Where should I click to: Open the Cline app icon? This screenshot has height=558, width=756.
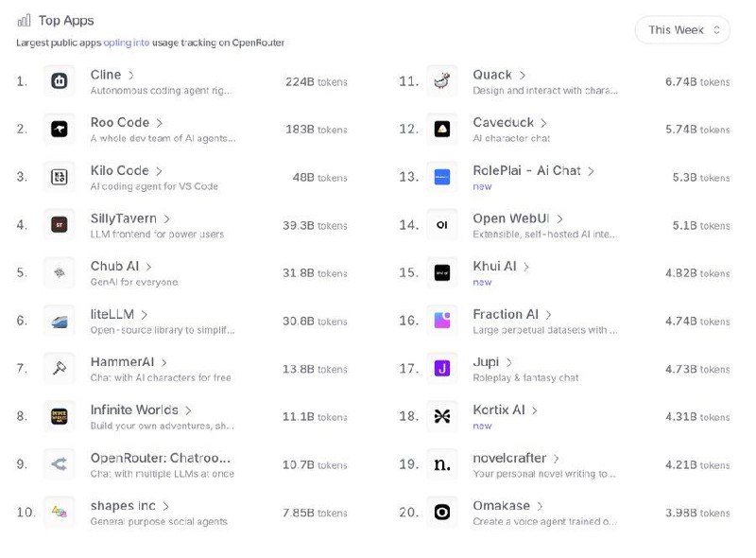[x=60, y=81]
